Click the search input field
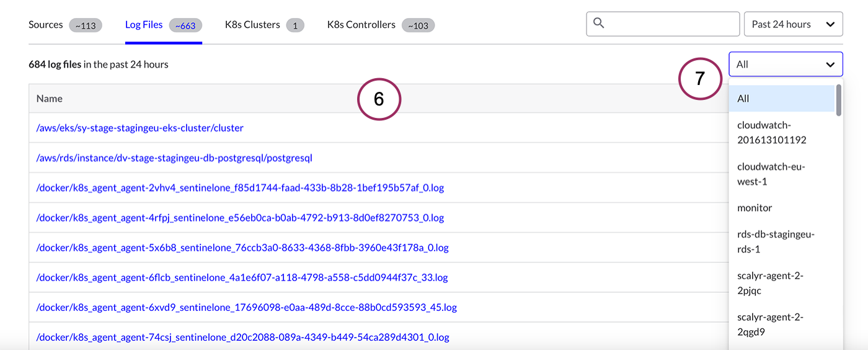 [x=670, y=24]
